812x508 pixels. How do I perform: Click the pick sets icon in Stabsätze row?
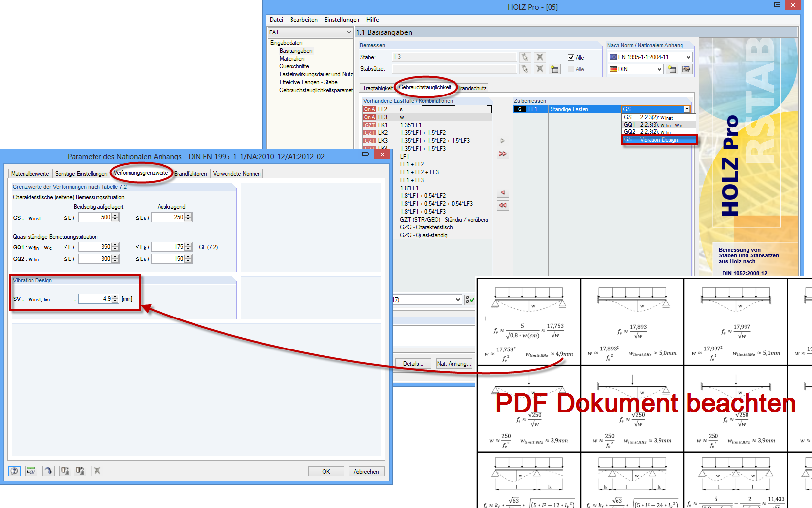[x=525, y=69]
